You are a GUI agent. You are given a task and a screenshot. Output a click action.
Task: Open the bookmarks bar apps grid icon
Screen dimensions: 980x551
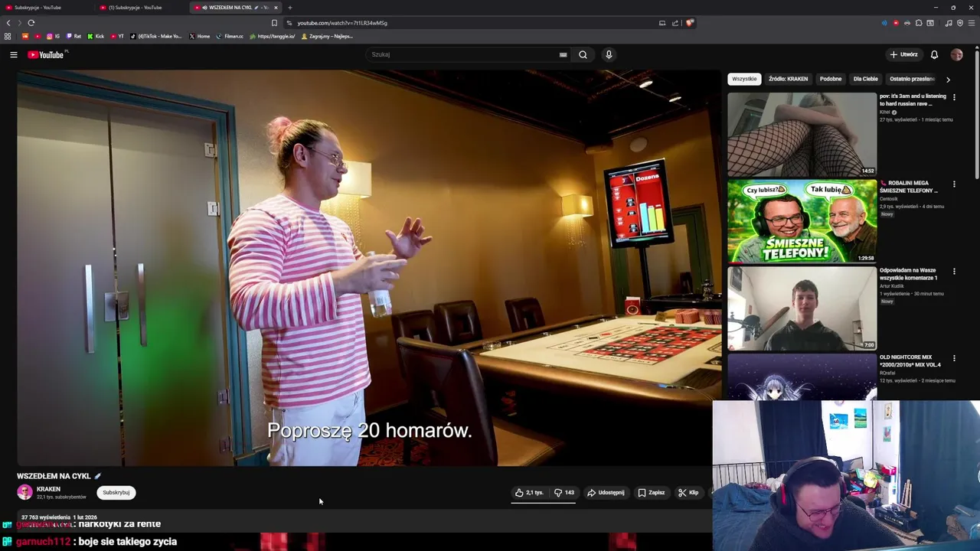[x=8, y=36]
